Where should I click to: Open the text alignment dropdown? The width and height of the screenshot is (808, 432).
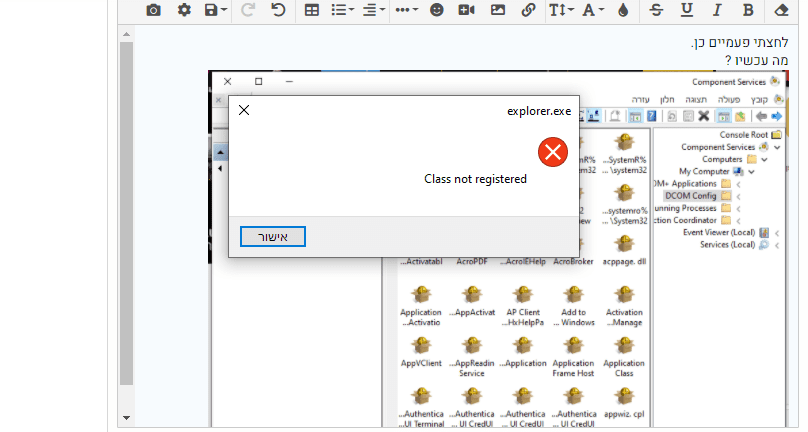(374, 10)
